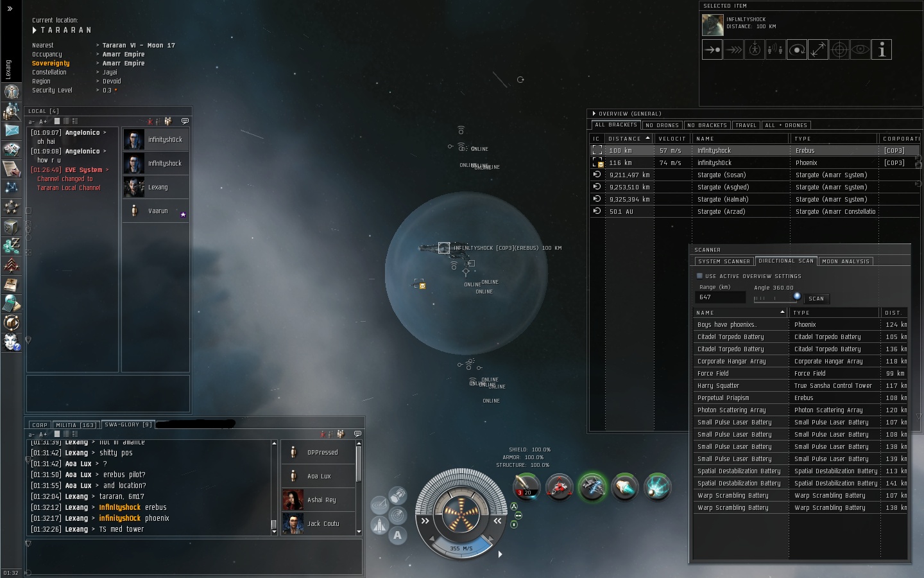Viewport: 924px width, 578px height.
Task: Click Keep at Range icon
Action: (x=818, y=49)
